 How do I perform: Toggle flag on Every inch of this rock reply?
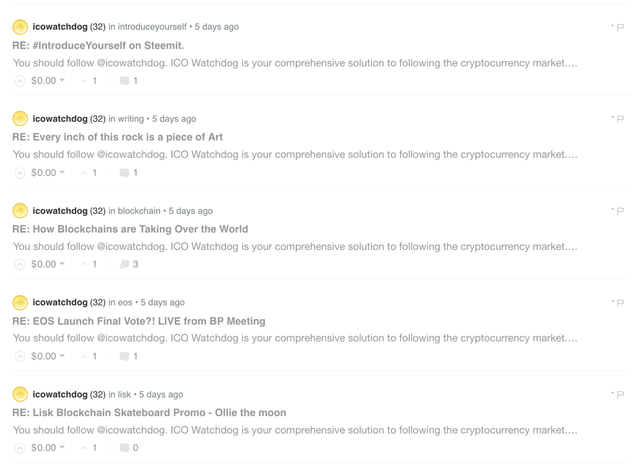click(x=620, y=119)
